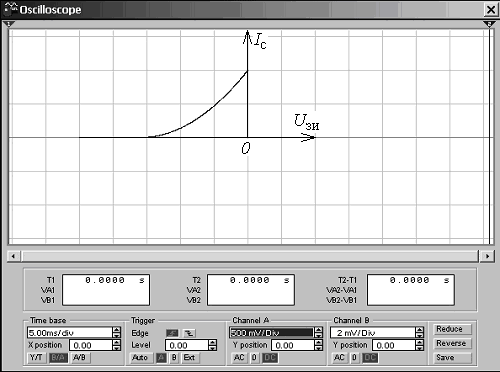The image size is (500, 372).
Task: Click the T1 readout box
Action: click(106, 290)
